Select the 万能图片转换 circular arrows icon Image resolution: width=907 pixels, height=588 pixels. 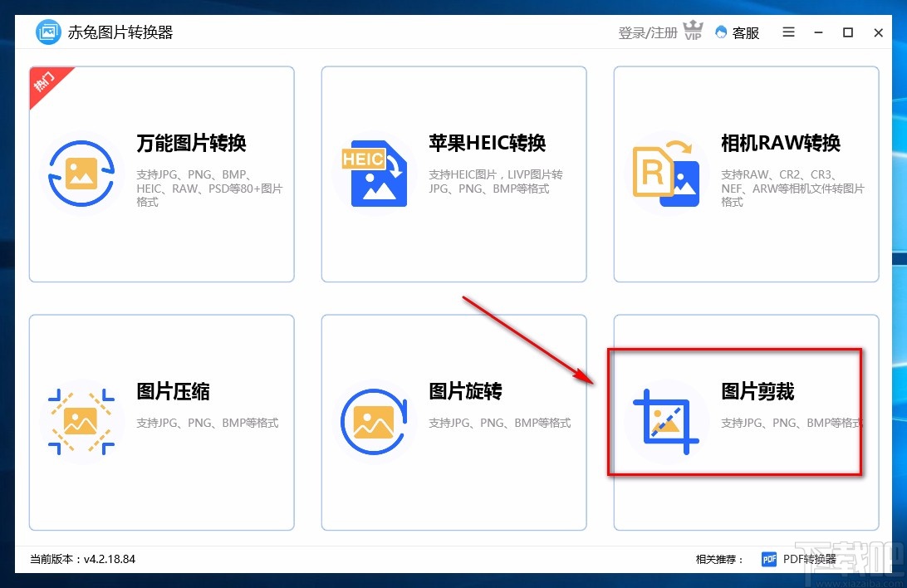[x=82, y=174]
